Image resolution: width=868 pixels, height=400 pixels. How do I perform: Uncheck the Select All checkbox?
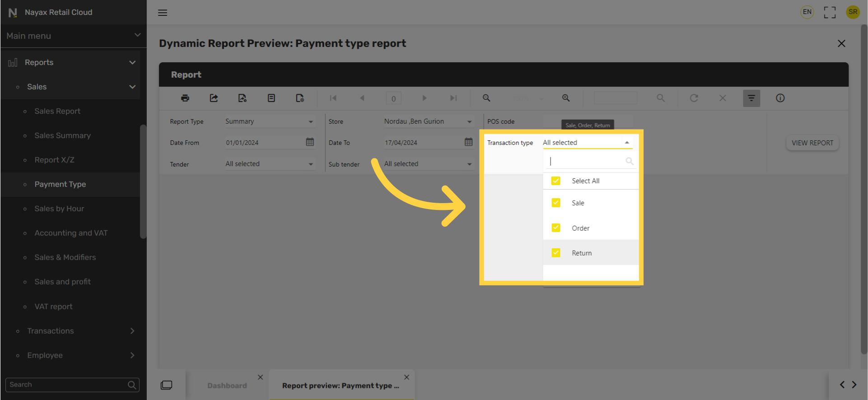point(556,181)
